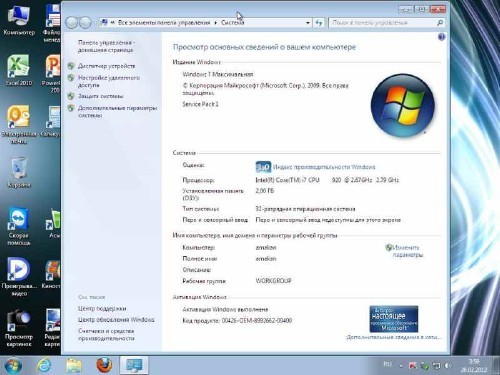Viewport: 500px width, 375px height.
Task: Open Центр обновления Windows link
Action: click(116, 320)
